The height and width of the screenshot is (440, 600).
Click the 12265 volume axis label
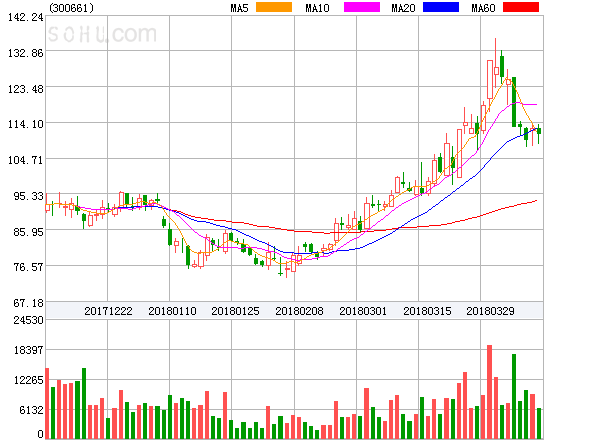(29, 380)
